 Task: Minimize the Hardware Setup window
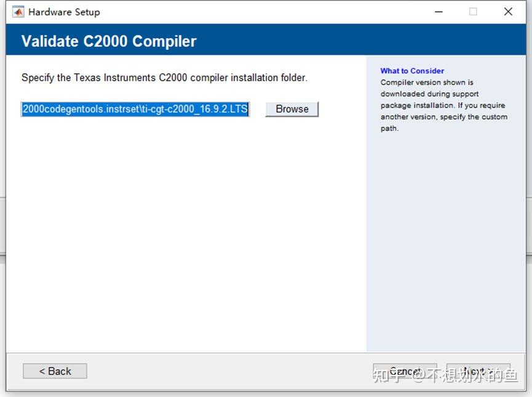(x=438, y=11)
